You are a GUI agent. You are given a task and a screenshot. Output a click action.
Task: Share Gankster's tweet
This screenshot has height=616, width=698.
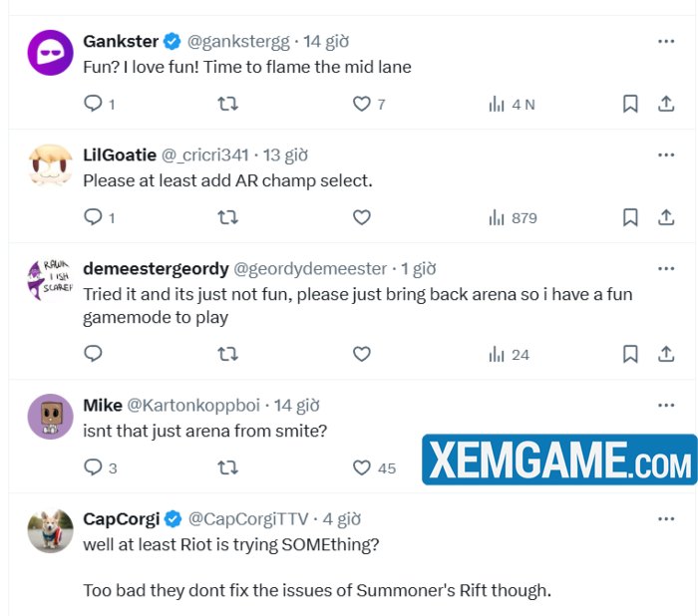(666, 104)
